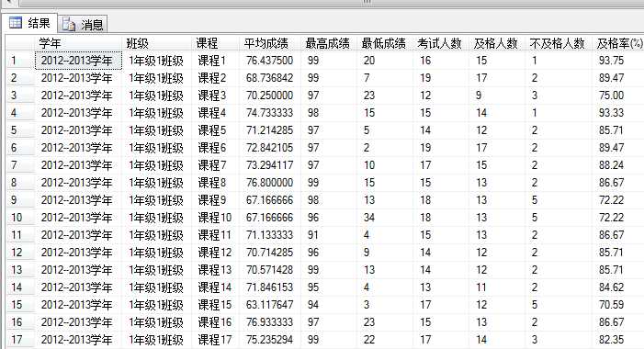The height and width of the screenshot is (349, 644).
Task: Select passed count 11 in 课程14 row
Action: click(x=497, y=287)
